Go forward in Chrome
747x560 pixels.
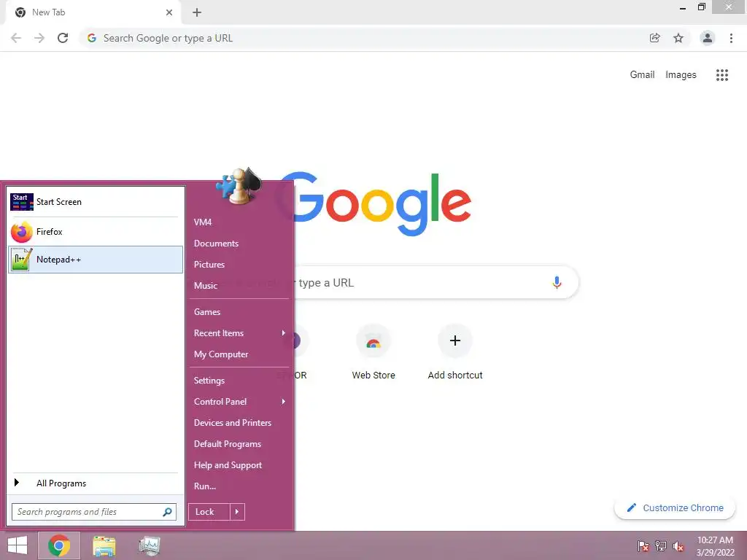[39, 38]
